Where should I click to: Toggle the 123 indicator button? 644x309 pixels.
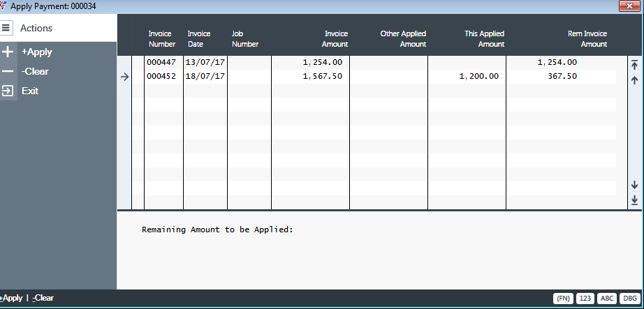coord(585,299)
